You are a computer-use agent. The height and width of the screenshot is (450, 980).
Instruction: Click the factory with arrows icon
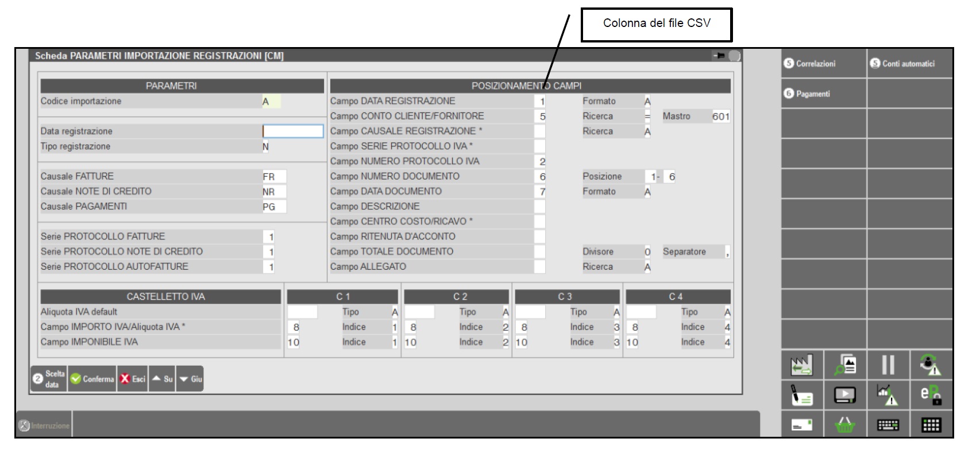pyautogui.click(x=802, y=365)
